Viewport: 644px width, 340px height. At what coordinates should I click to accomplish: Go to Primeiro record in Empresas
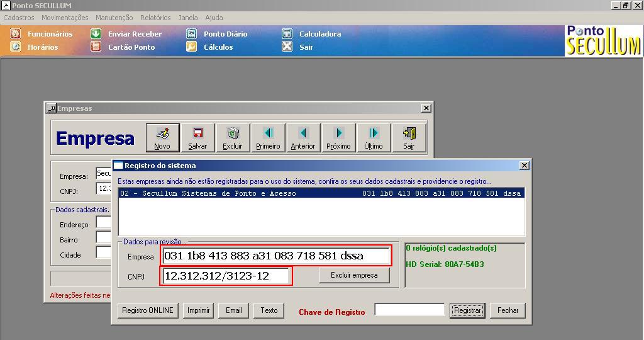click(x=268, y=138)
